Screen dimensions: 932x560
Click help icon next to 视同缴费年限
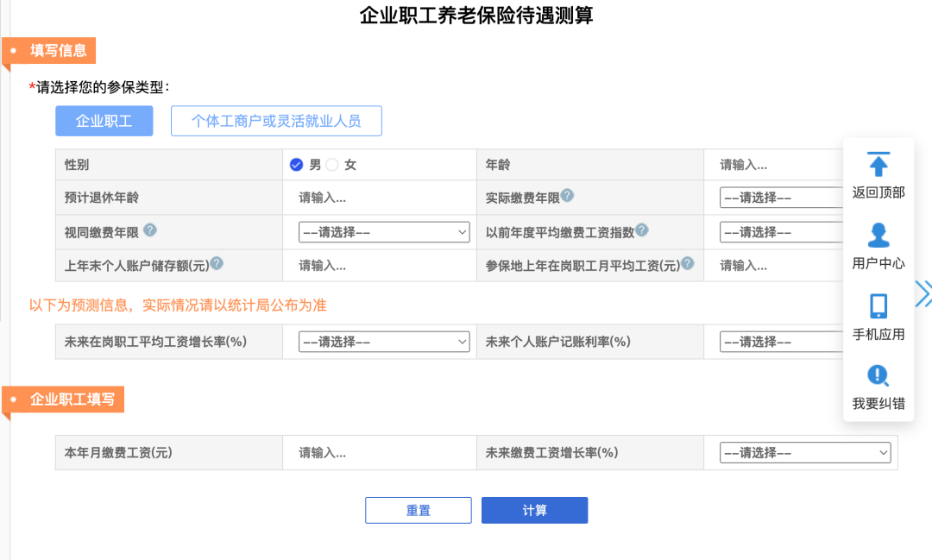point(150,230)
